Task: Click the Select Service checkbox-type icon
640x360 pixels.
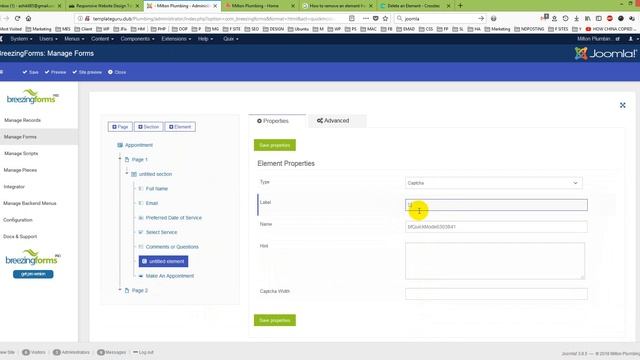Action: pyautogui.click(x=141, y=232)
